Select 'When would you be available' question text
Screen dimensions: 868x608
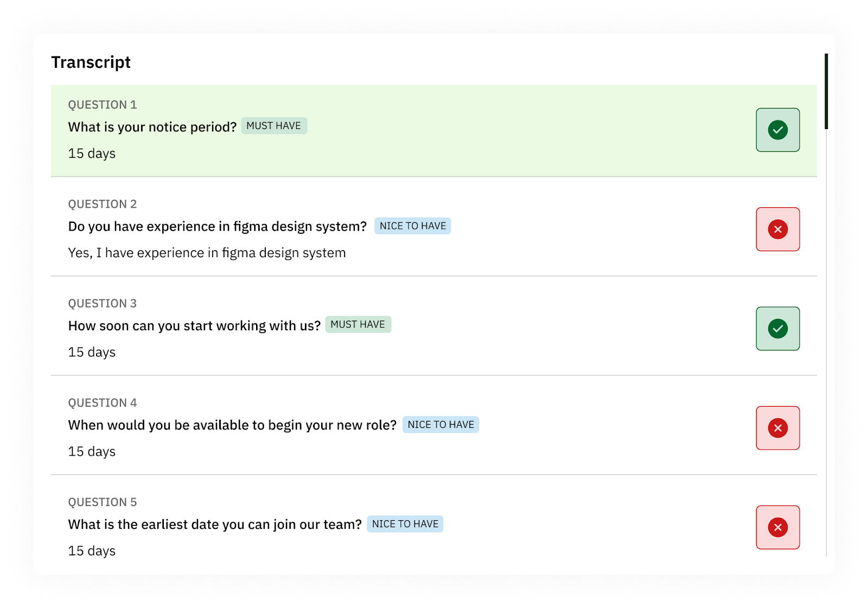pyautogui.click(x=232, y=425)
